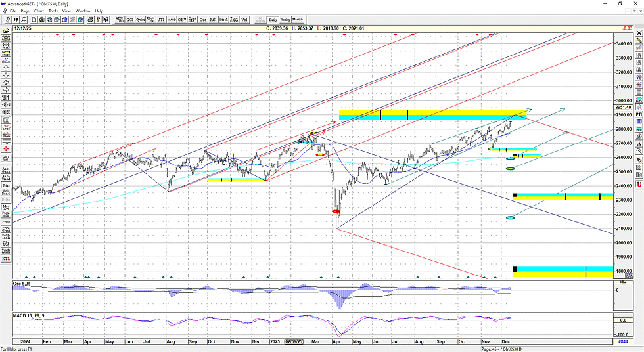The image size is (644, 352).
Task: Open the View menu
Action: 66,11
